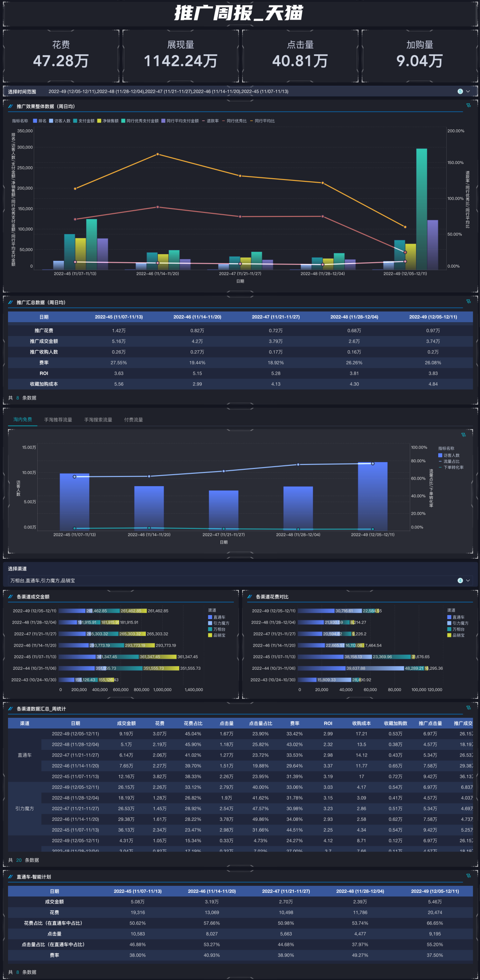Click 共 20 条数据 record count text
This screenshot has width=480, height=980.
point(24,860)
